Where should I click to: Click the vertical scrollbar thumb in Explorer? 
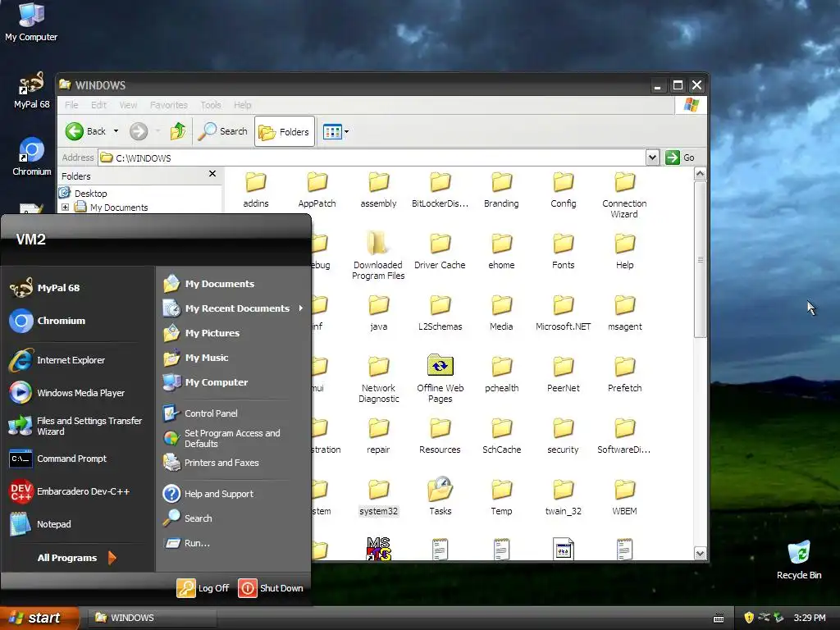click(700, 259)
